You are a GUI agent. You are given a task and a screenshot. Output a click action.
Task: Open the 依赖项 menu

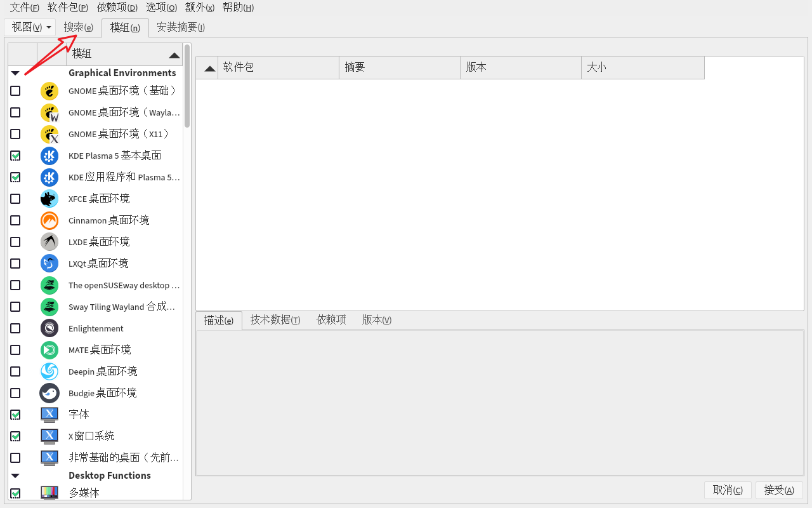coord(117,8)
